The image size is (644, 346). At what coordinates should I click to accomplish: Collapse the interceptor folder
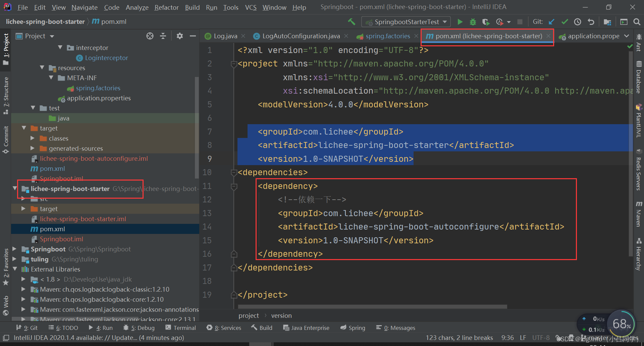[60, 48]
